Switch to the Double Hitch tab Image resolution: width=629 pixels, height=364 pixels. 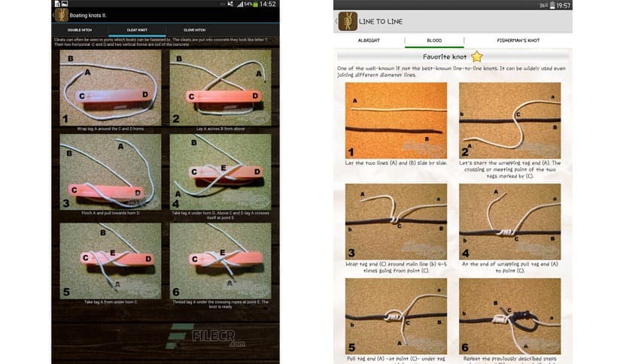click(x=80, y=30)
